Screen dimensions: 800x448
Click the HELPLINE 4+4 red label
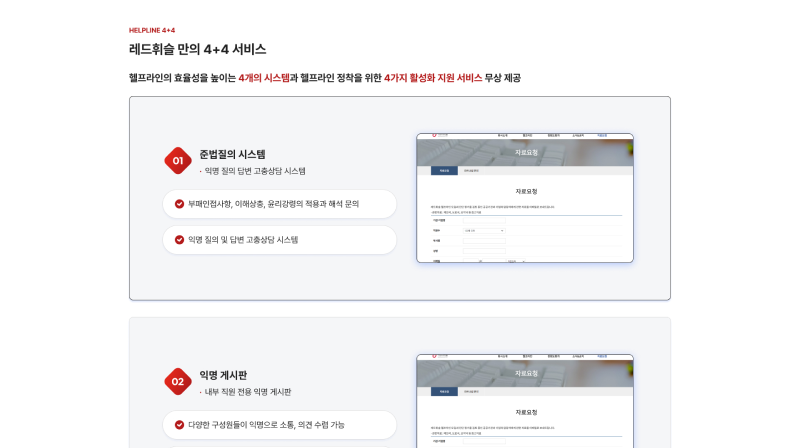152,30
